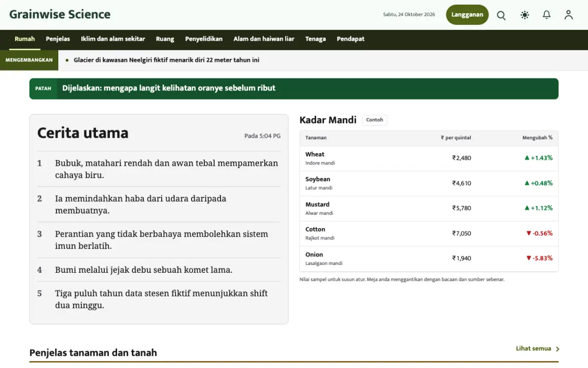The height and width of the screenshot is (368, 588).
Task: Select the Wheat row crop name
Action: coord(315,154)
